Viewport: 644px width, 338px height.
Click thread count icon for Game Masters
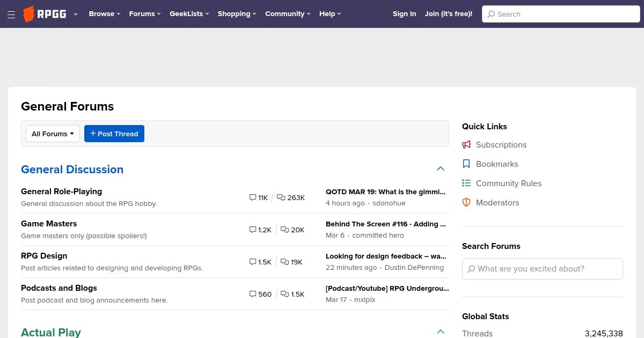pos(253,230)
